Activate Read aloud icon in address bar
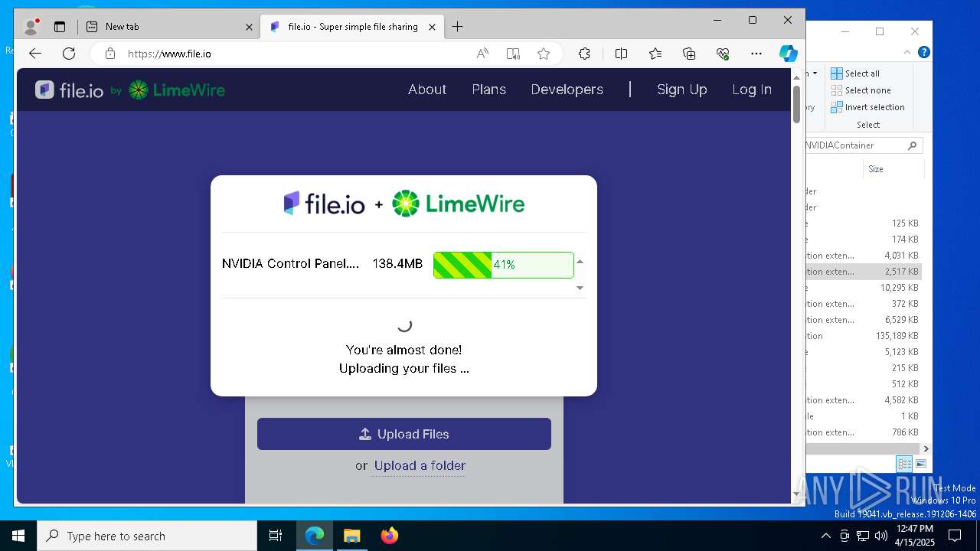The image size is (980, 551). (x=482, y=54)
